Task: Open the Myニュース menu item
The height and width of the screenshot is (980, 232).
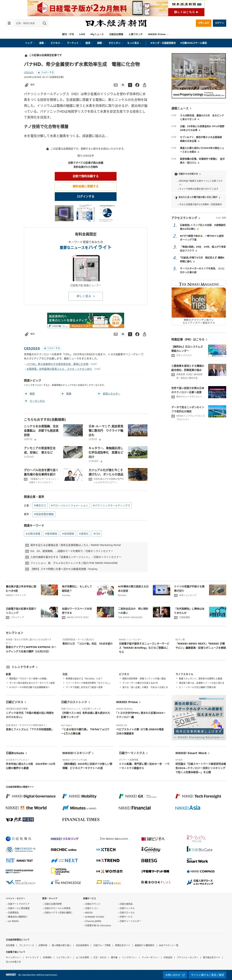Action: coord(97,34)
